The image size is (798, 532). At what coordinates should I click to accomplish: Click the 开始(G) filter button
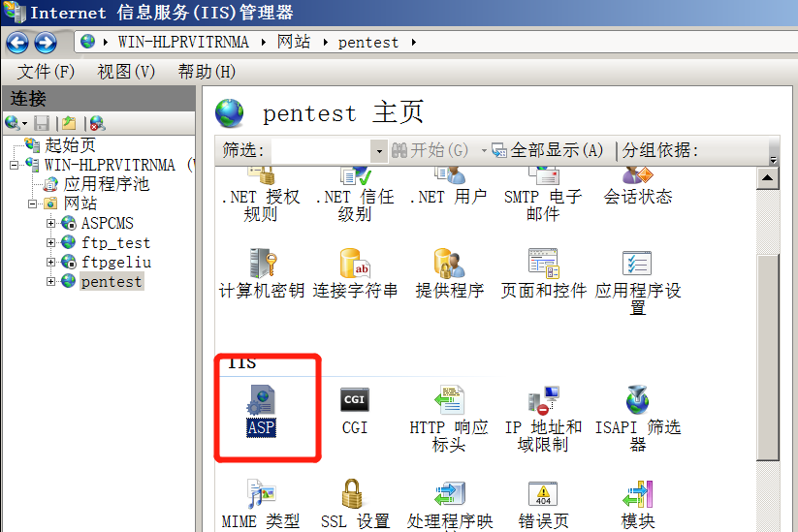pos(430,150)
